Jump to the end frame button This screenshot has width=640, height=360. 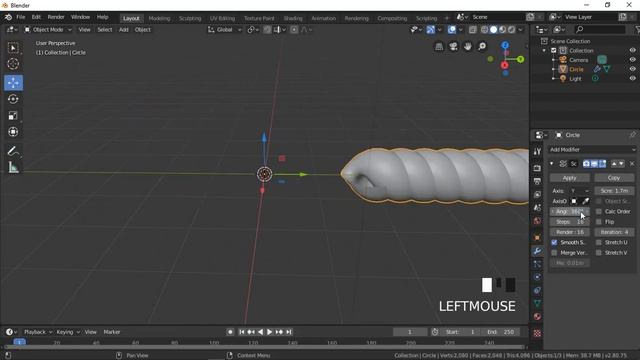pos(289,332)
